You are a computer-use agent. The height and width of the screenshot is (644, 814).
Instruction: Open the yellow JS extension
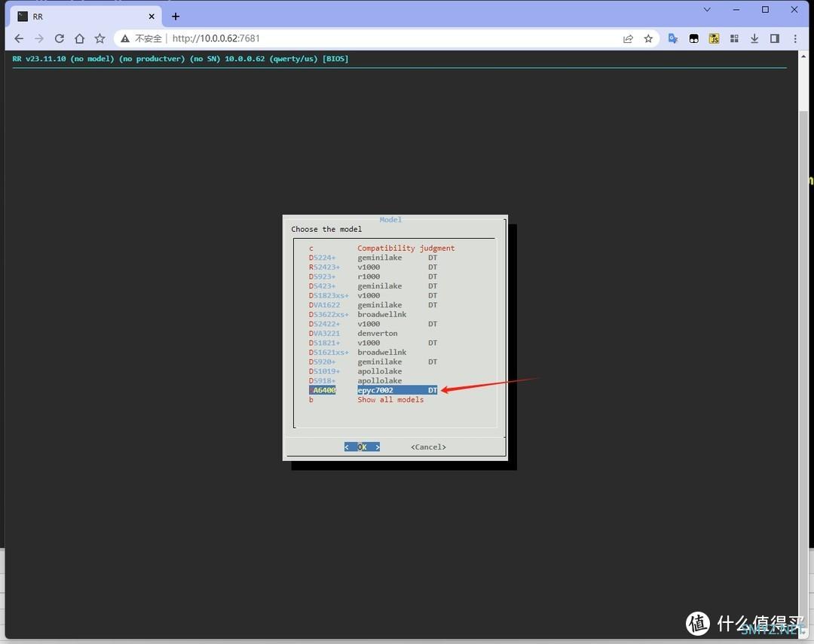(x=714, y=38)
